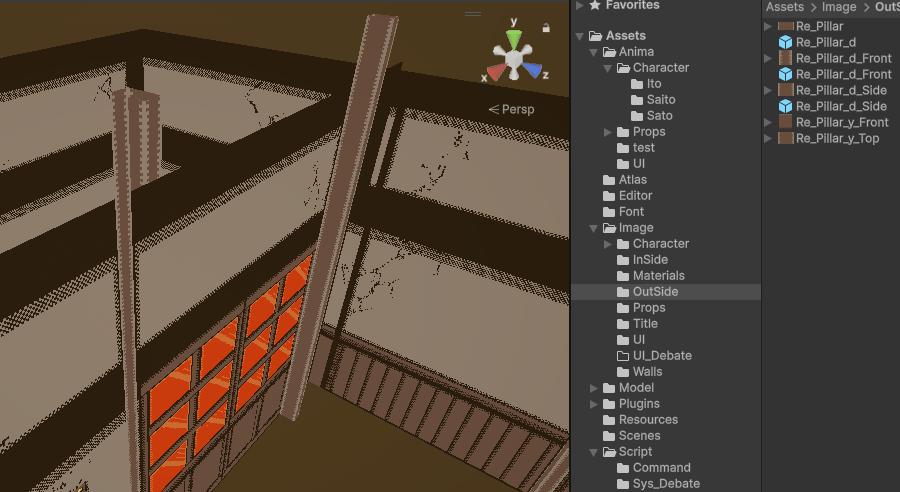Image resolution: width=900 pixels, height=492 pixels.
Task: Toggle Persp perspective view mode
Action: coord(511,109)
